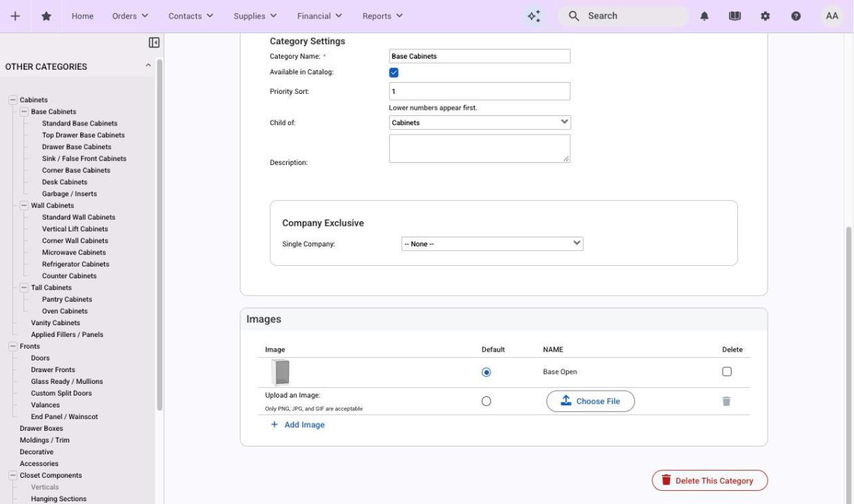
Task: Collapse the Tall Cabinets tree node
Action: [x=23, y=288]
